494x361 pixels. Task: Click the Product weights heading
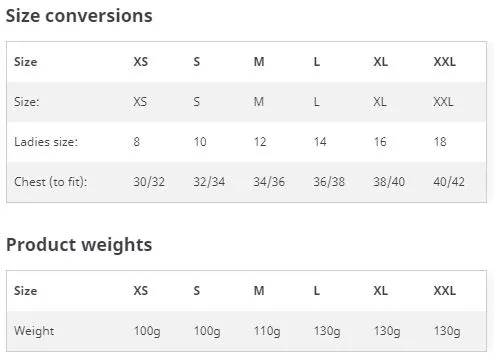79,245
